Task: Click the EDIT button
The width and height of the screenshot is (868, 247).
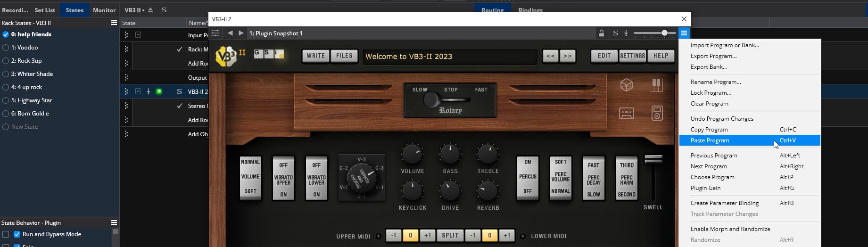Action: (604, 56)
